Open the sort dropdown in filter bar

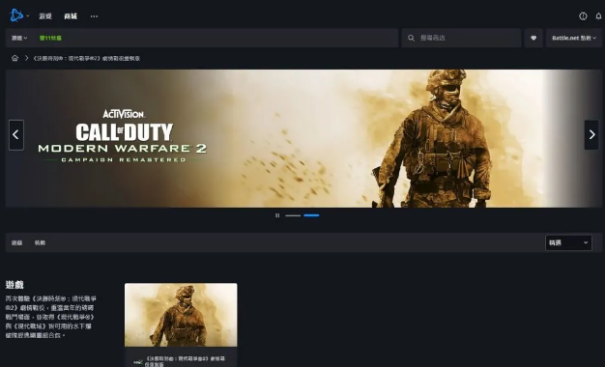(x=568, y=243)
